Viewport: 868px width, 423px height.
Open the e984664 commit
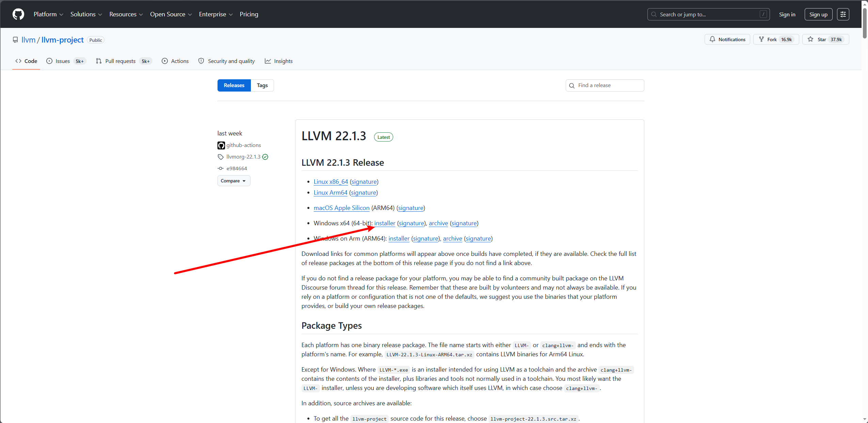(237, 168)
